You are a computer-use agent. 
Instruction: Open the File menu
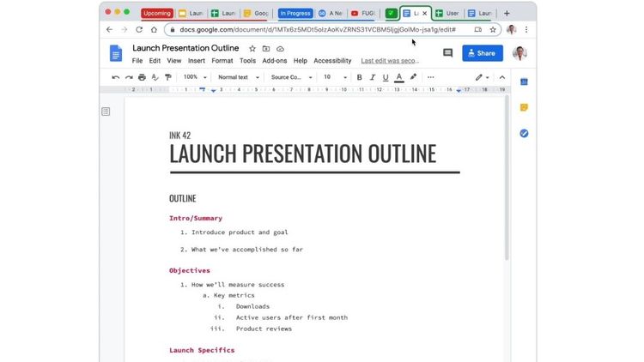pyautogui.click(x=137, y=61)
